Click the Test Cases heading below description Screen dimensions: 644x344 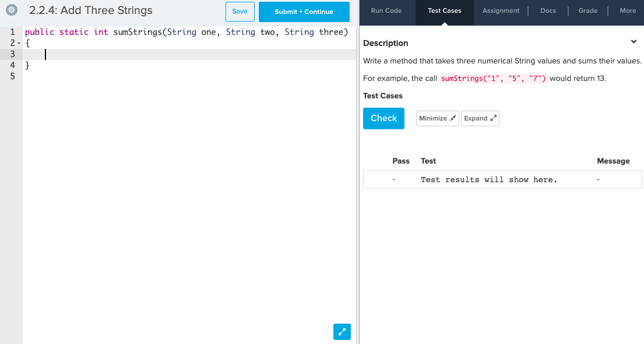click(x=383, y=95)
